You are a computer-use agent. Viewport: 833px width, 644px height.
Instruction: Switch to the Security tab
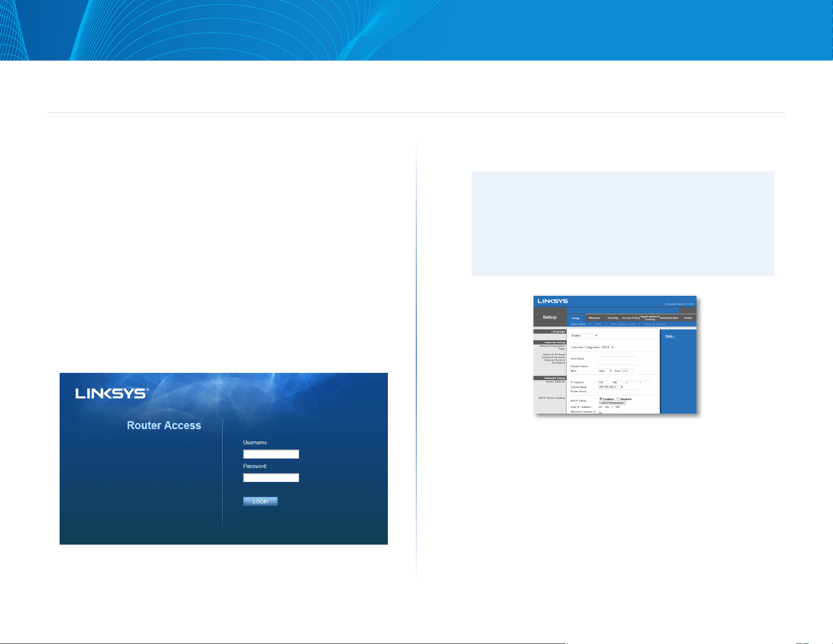613,318
